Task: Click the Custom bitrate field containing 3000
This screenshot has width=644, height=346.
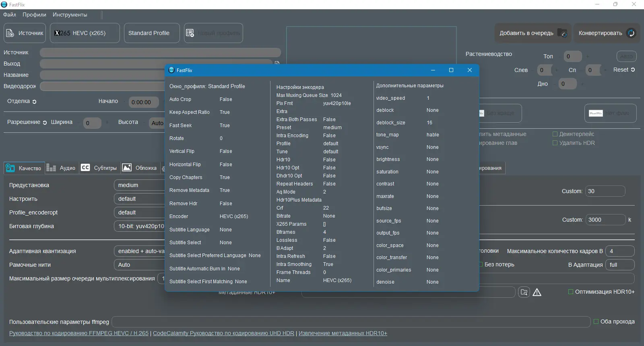Action: [x=606, y=220]
